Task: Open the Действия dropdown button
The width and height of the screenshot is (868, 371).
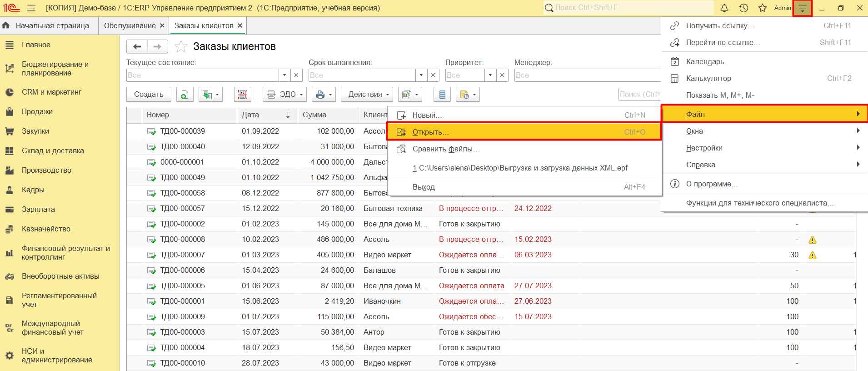Action: coord(367,95)
